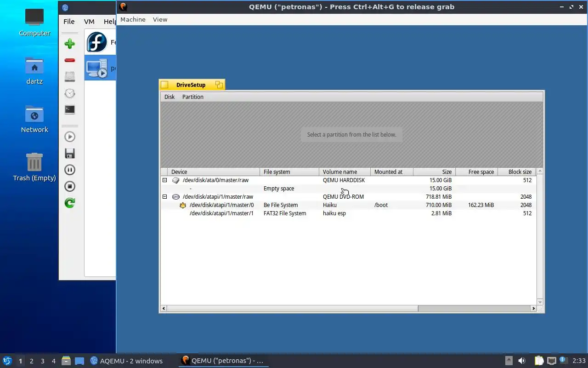Click Device column header
Screen dimensions: 588x368
click(x=214, y=172)
